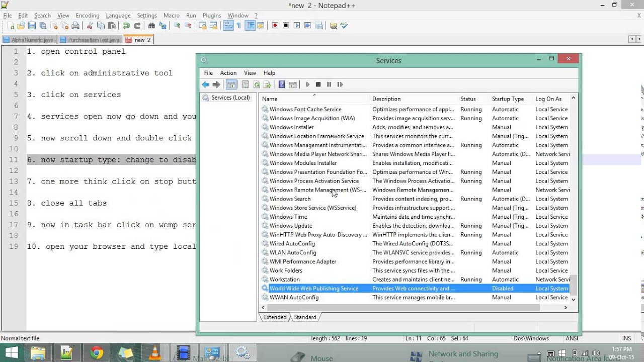The width and height of the screenshot is (644, 362).
Task: Click Notepad++ Print icon
Action: [x=75, y=26]
